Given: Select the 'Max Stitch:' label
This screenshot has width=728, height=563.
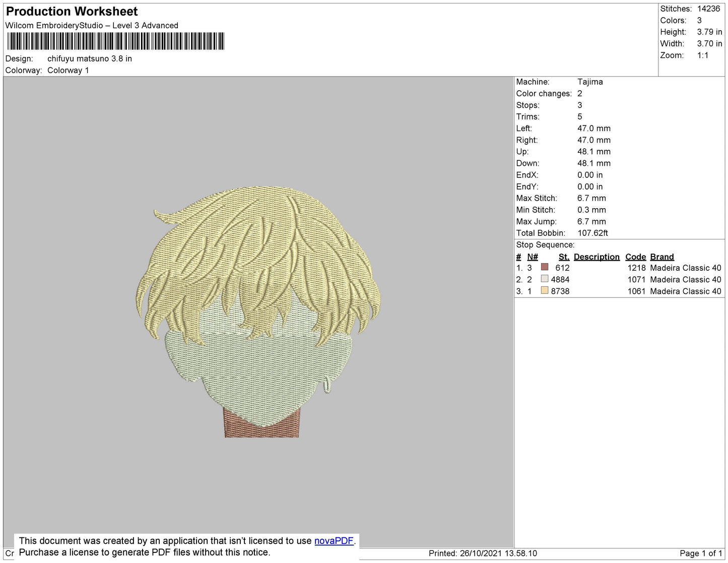Looking at the screenshot, I should (537, 199).
